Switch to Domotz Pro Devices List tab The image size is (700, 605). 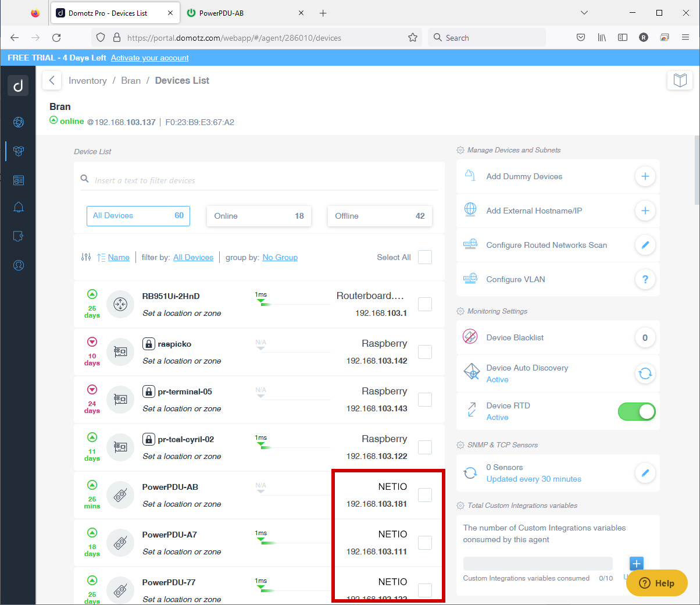click(115, 13)
